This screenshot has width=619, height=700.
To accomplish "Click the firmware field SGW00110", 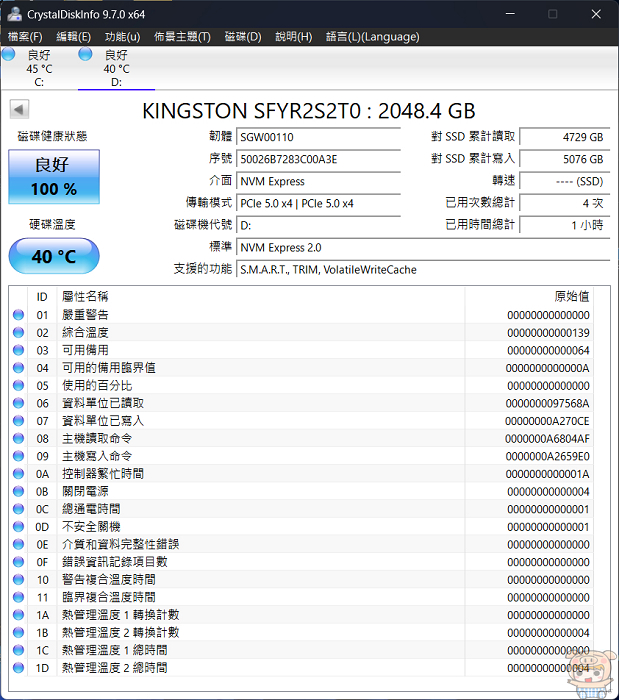I will (317, 137).
